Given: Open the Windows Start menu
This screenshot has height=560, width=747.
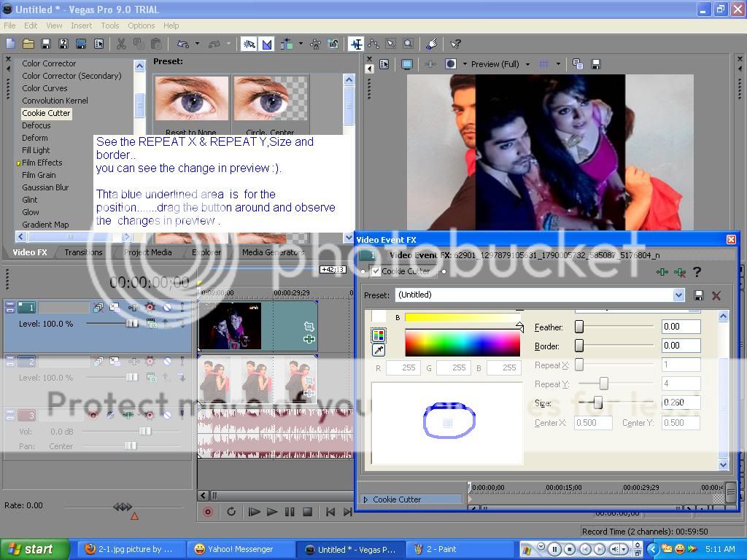Looking at the screenshot, I should [34, 550].
